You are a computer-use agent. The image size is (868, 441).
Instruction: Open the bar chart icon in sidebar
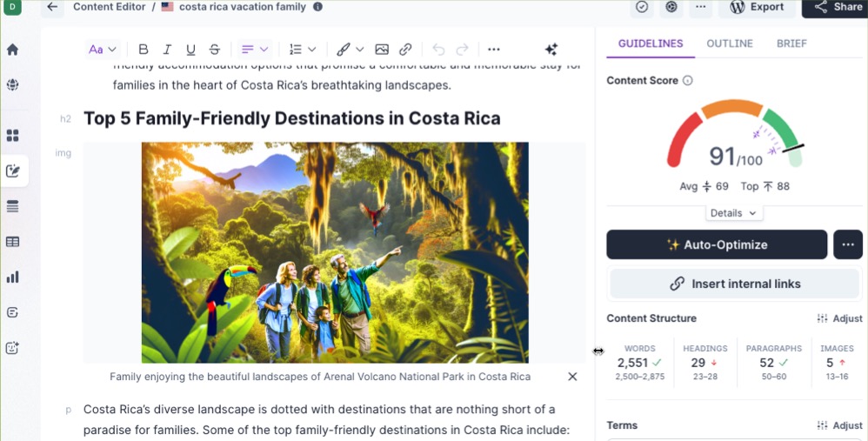click(x=13, y=277)
